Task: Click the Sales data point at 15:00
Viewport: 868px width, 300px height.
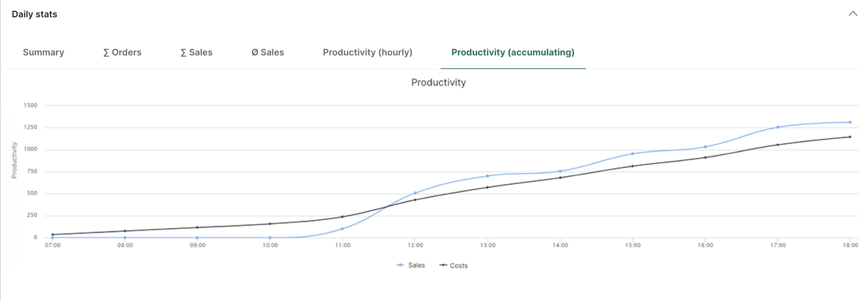Action: coord(632,154)
